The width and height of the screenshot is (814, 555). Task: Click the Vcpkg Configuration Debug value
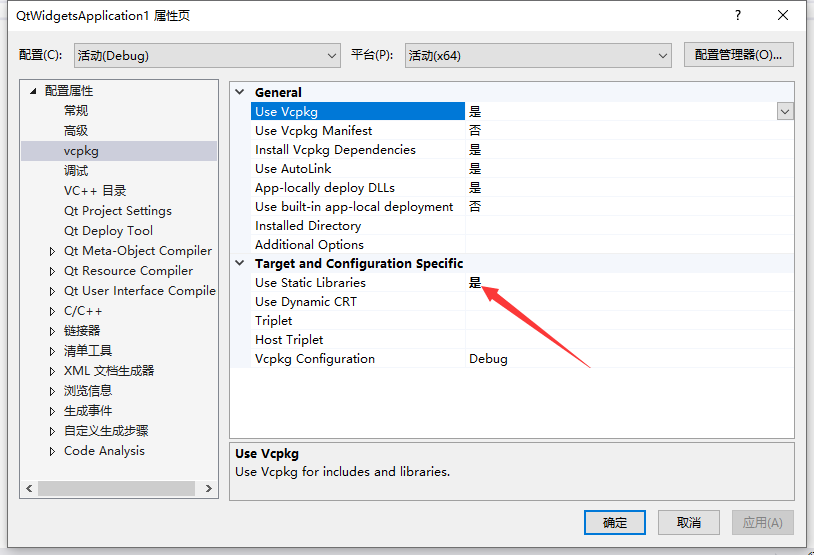(489, 359)
